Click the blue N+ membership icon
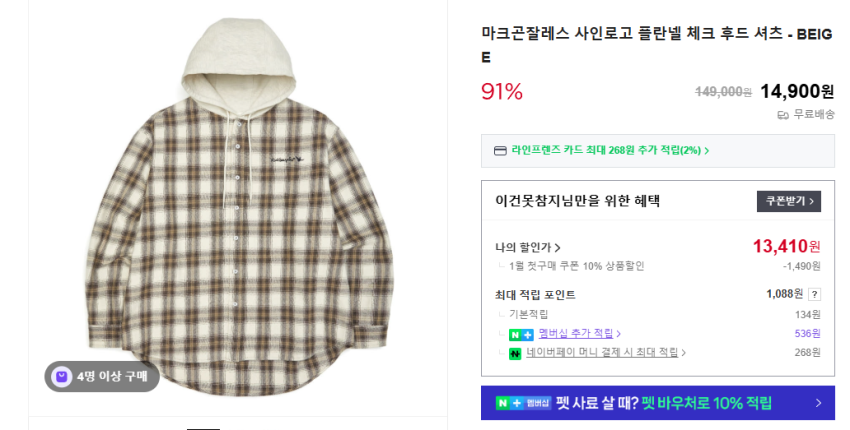 [x=521, y=334]
